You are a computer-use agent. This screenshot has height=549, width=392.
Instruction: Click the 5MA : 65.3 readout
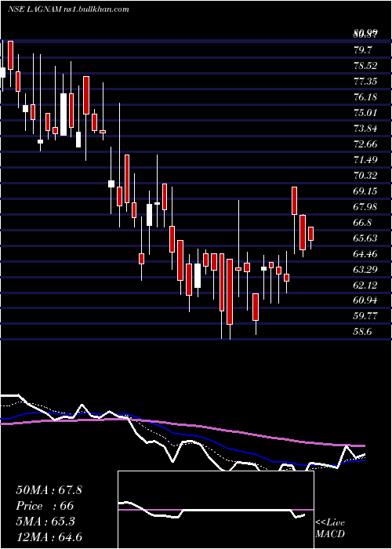[x=45, y=522]
